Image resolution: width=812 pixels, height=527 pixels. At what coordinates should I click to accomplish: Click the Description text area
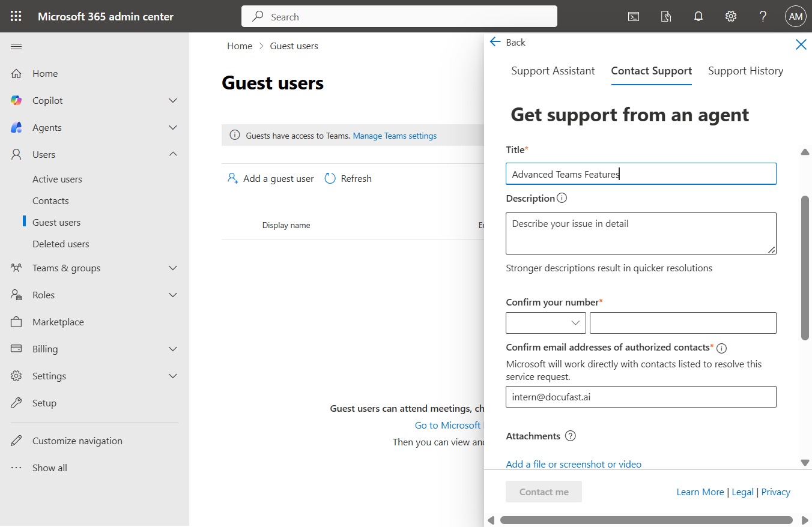click(641, 233)
